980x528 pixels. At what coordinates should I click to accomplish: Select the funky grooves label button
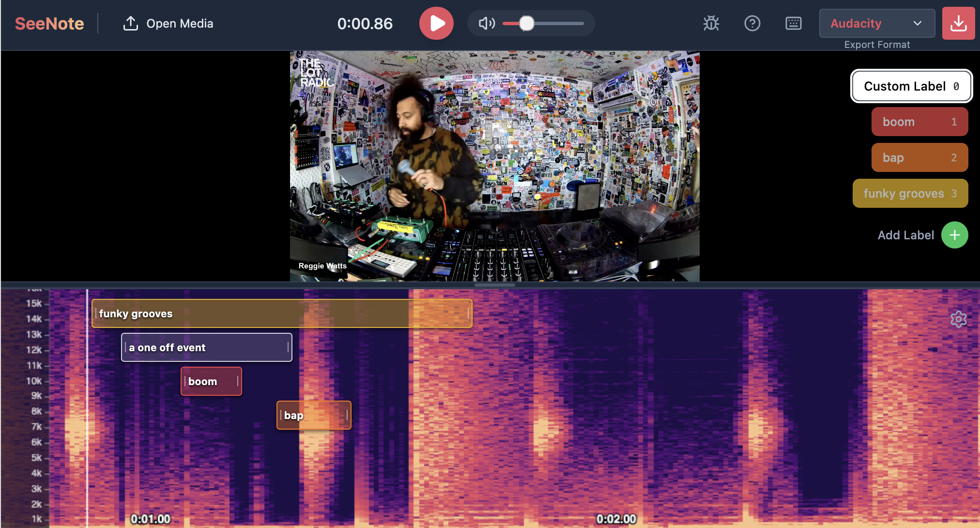[x=910, y=194]
